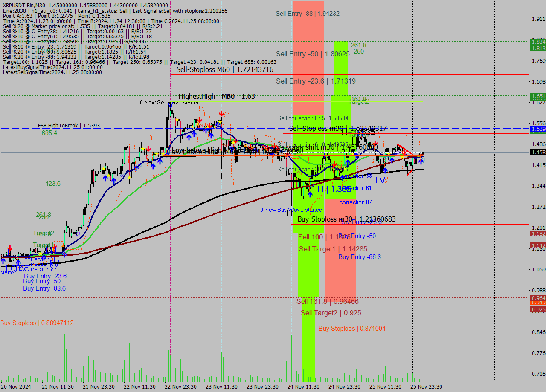Viewport: 546px width, 392px height.
Task: Click the 0.705 price scale value
Action: (539, 374)
